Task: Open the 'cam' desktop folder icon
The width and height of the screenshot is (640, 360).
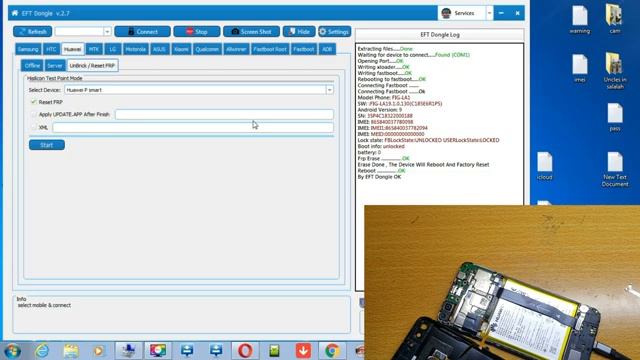Action: [x=615, y=19]
